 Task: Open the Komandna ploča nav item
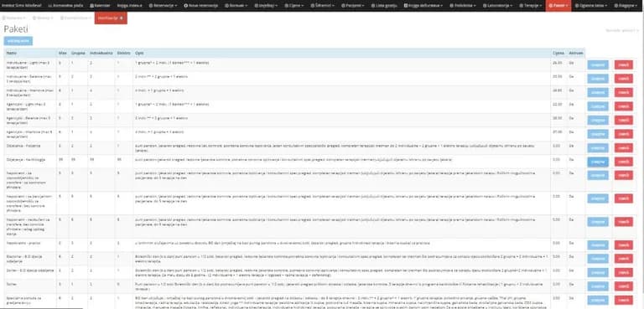point(65,6)
